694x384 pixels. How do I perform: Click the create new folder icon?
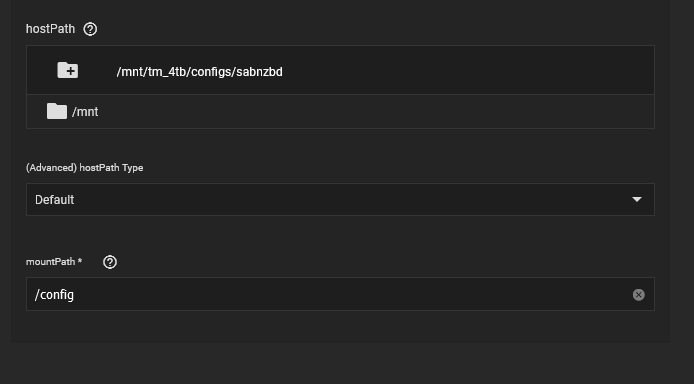(x=68, y=70)
